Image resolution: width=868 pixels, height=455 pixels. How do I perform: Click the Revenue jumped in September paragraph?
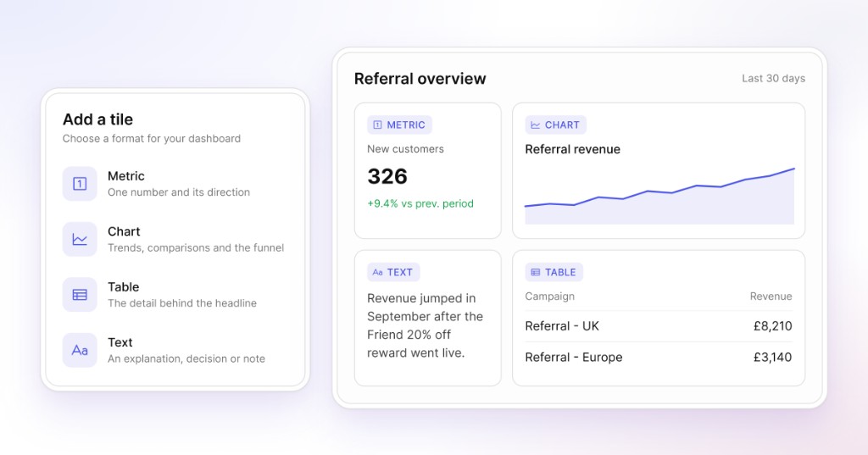point(425,325)
